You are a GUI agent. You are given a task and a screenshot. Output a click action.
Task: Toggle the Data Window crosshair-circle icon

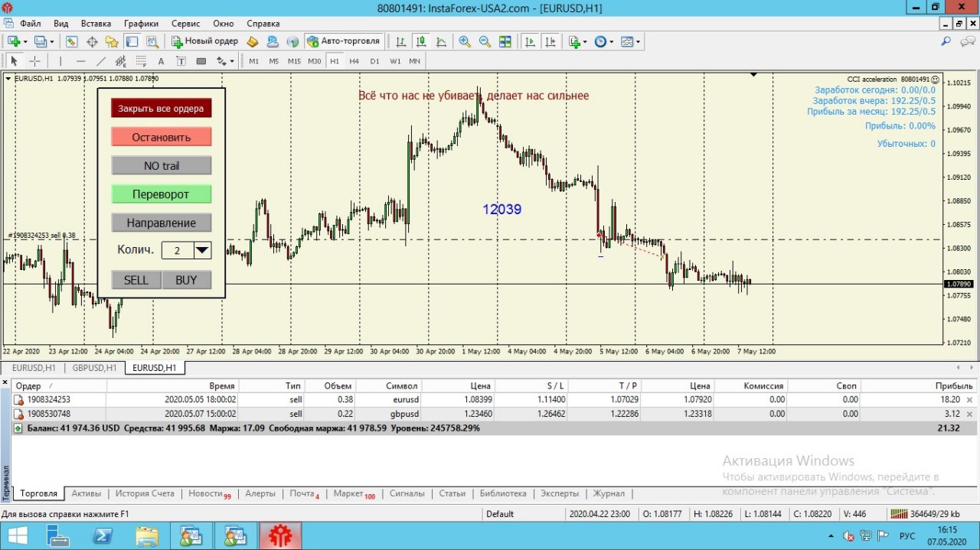pyautogui.click(x=92, y=41)
